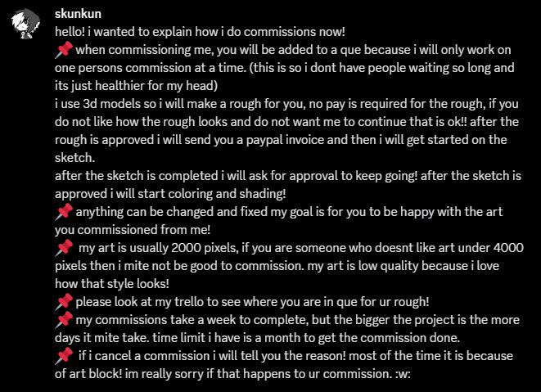Click pushpin emoji before "my art is usually"
The image size is (541, 392).
[64, 247]
